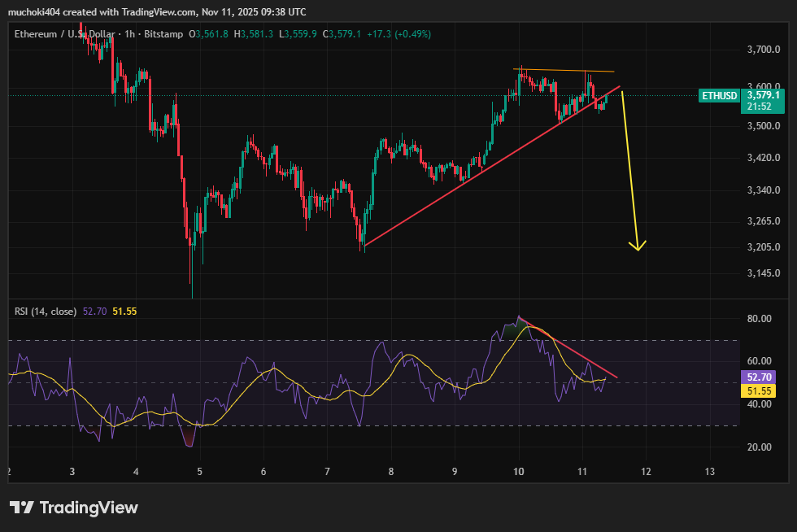The width and height of the screenshot is (797, 532).
Task: Click the purple 52.70 RSI axis tag
Action: coord(759,377)
